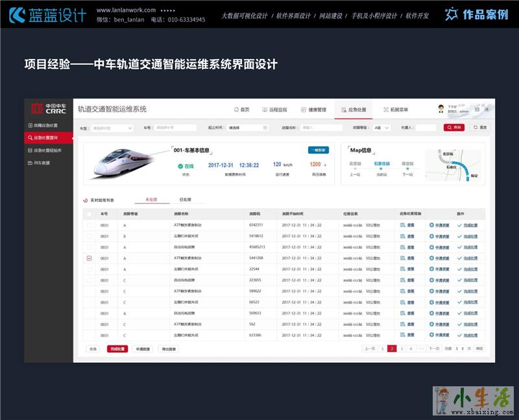This screenshot has height=420, width=519.
Task: Select 故障应急处置 in the left sidebar
Action: click(45, 125)
